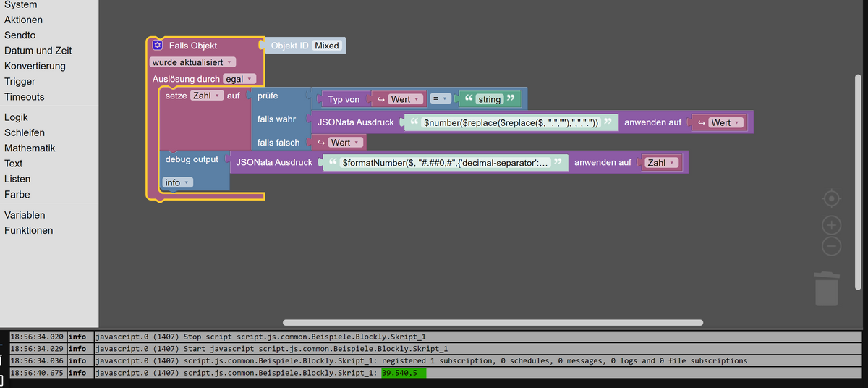Open the Wert dropdown in Typ von block

pos(404,99)
